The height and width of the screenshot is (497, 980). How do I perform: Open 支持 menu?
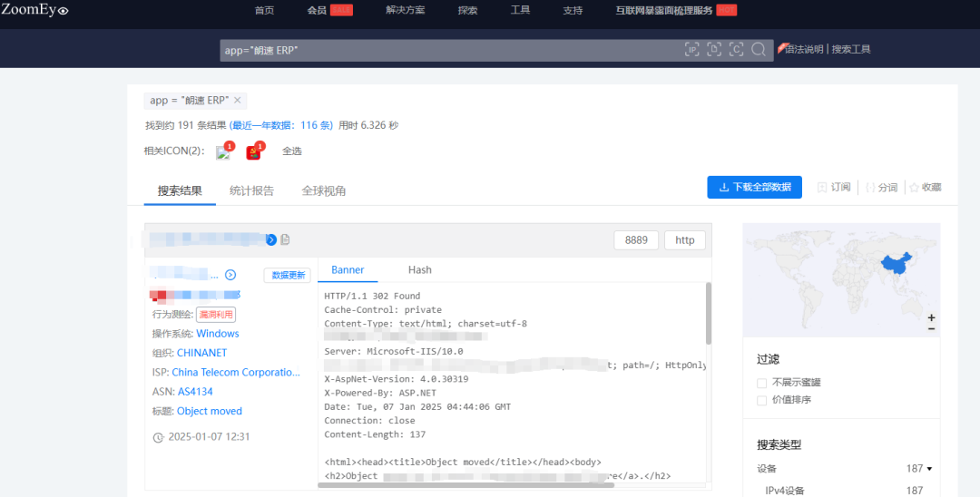(x=573, y=11)
